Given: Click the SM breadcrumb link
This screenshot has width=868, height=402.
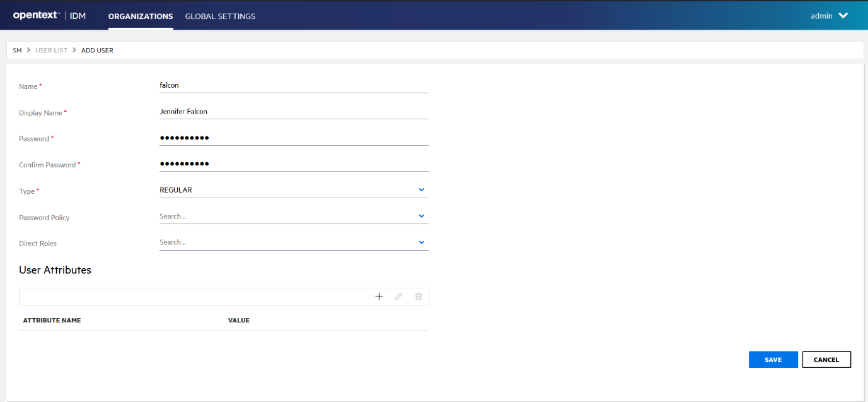Looking at the screenshot, I should click(17, 50).
